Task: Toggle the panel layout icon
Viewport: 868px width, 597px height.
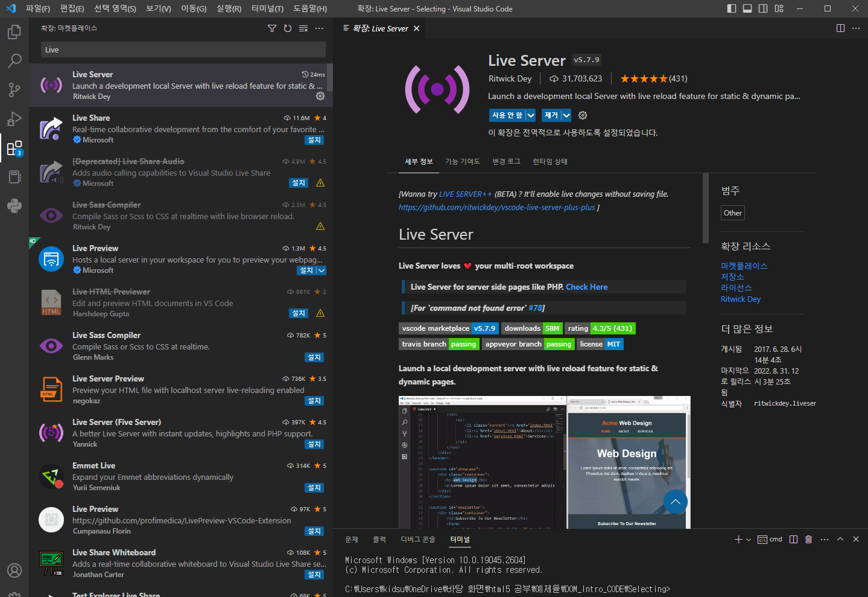Action: [747, 8]
